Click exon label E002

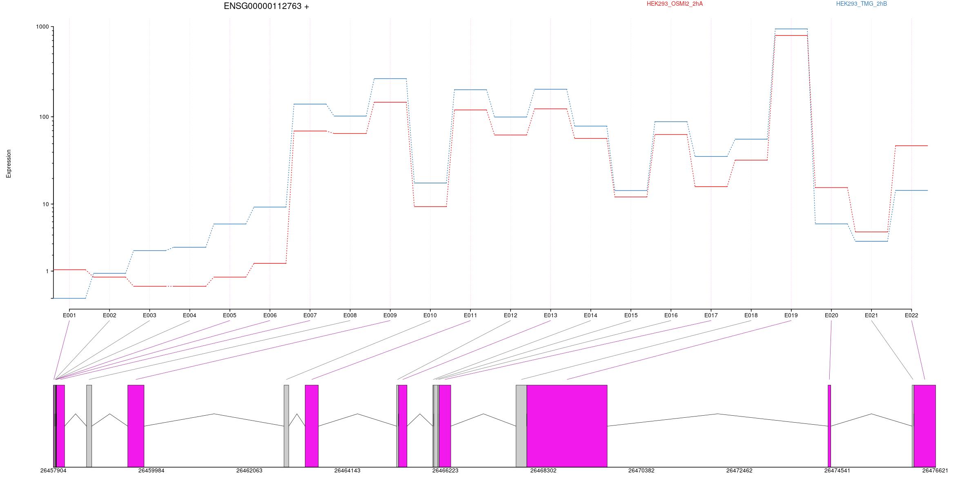[109, 315]
